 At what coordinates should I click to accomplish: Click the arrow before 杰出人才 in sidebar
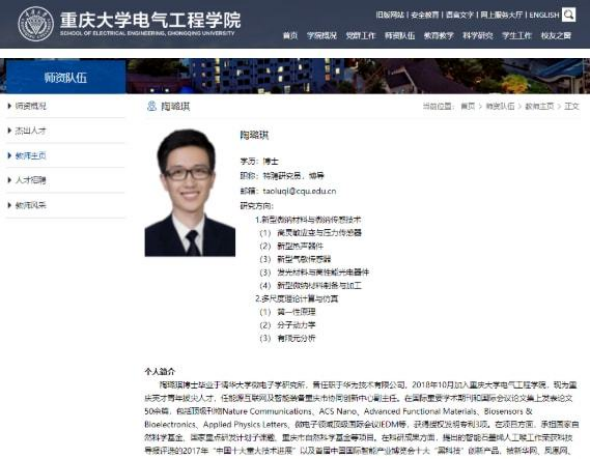[9, 131]
